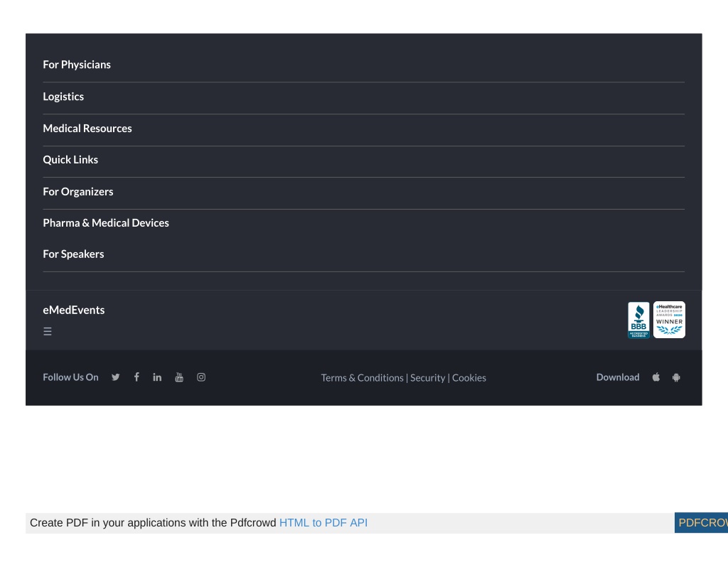Click the eMedEvents hamburger menu icon

pyautogui.click(x=48, y=331)
